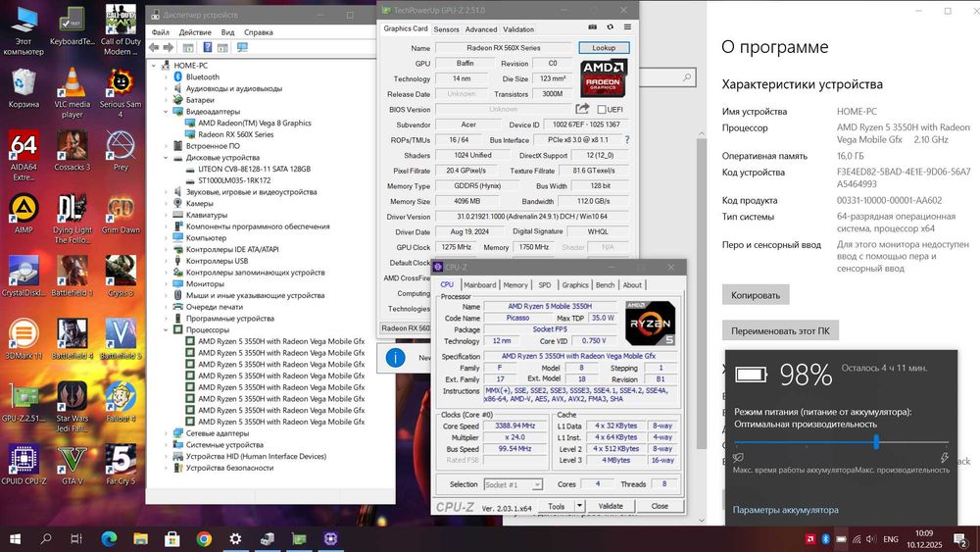This screenshot has width=980, height=552.
Task: Select AMD Radeon(TM) Vega 8 Graphics device
Action: coord(255,124)
